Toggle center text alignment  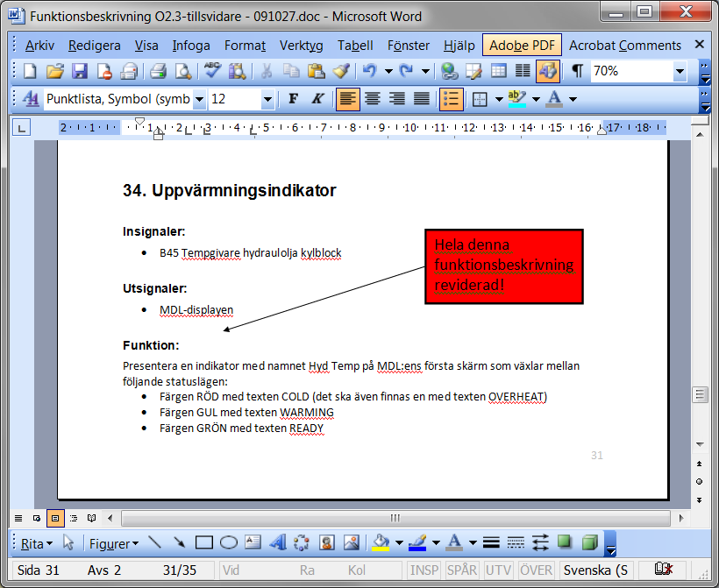373,99
